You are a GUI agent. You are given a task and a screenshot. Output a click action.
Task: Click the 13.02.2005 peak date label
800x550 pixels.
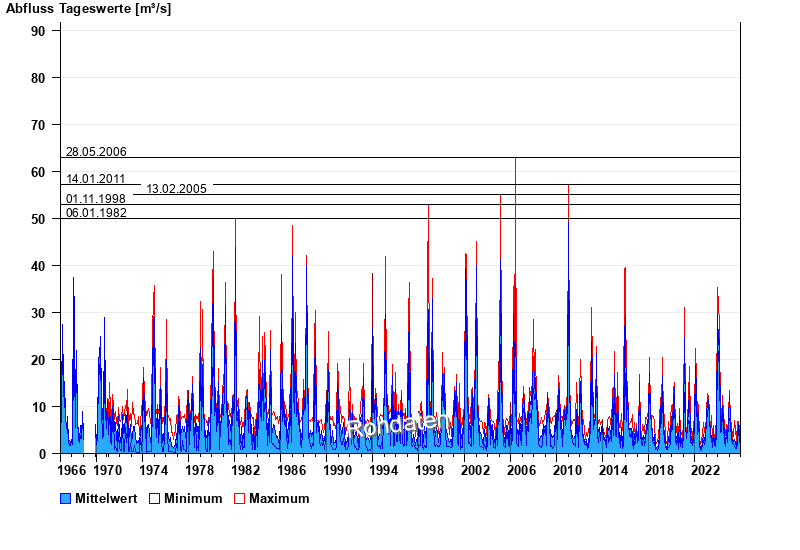(x=176, y=189)
